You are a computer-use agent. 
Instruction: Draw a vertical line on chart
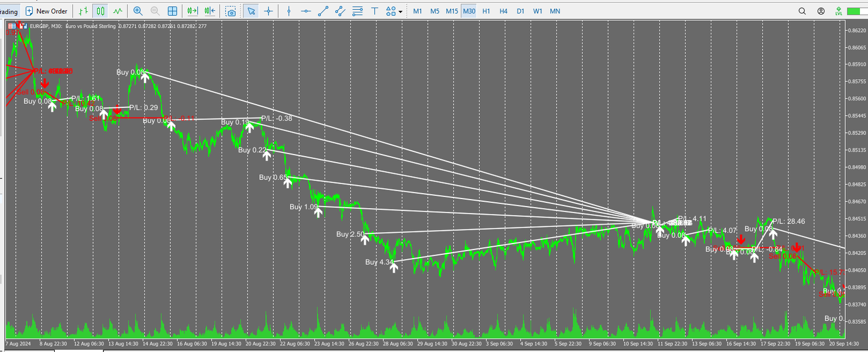click(x=289, y=11)
